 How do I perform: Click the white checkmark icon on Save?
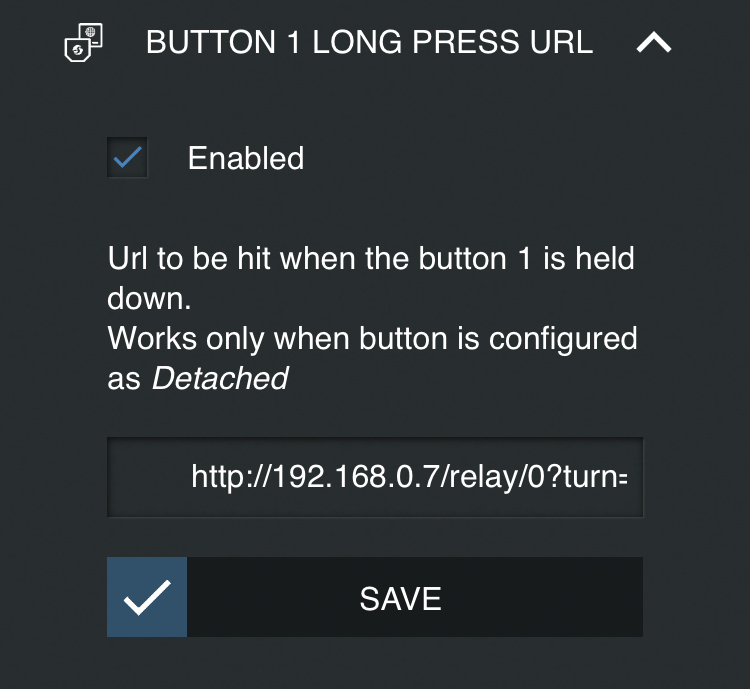click(x=147, y=597)
